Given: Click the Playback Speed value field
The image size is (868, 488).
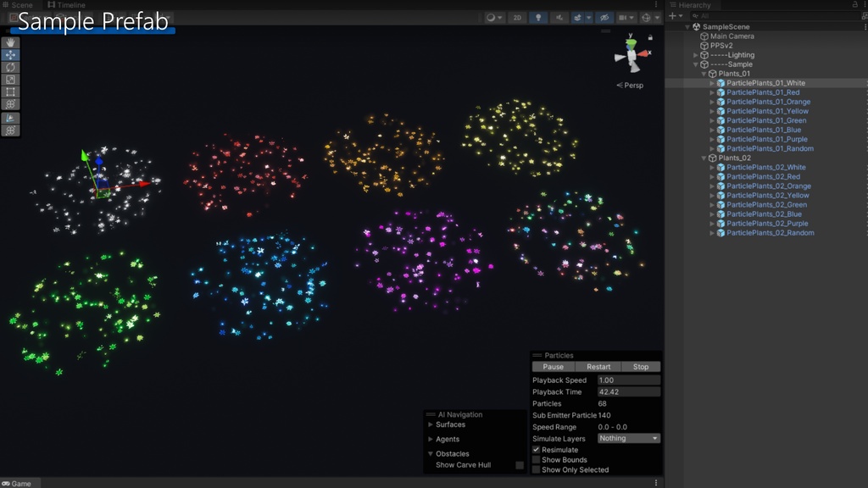Looking at the screenshot, I should (x=628, y=380).
